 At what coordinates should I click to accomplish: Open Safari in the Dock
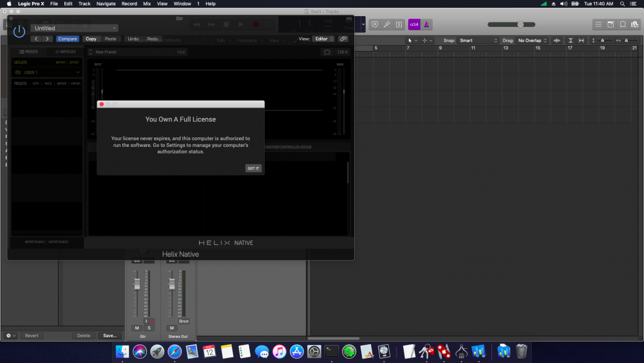175,351
